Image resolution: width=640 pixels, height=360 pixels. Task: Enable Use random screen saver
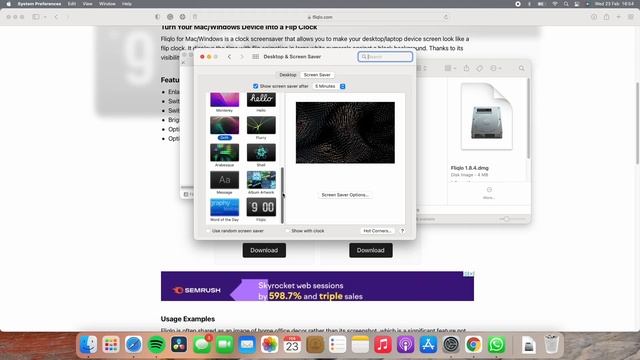pos(209,231)
